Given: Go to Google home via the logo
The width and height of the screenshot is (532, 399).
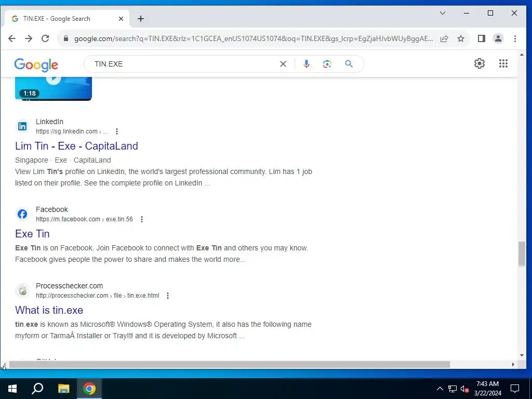Looking at the screenshot, I should (36, 64).
